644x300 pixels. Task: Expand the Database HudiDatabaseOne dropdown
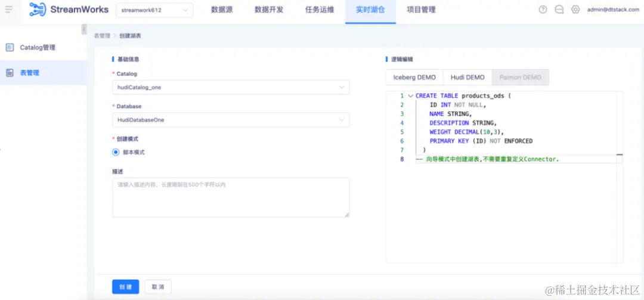point(231,120)
